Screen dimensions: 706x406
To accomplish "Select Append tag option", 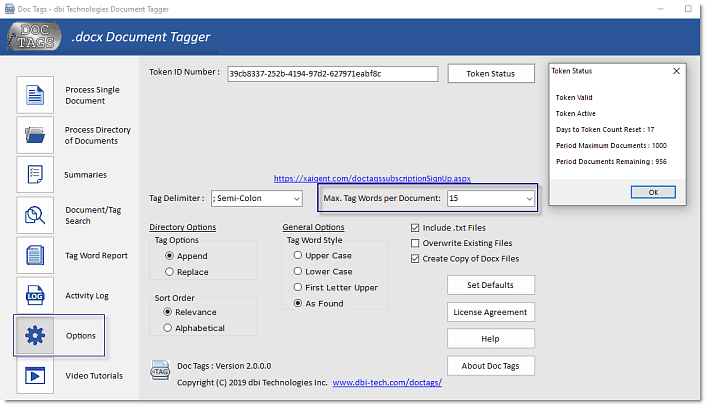I will click(x=169, y=256).
